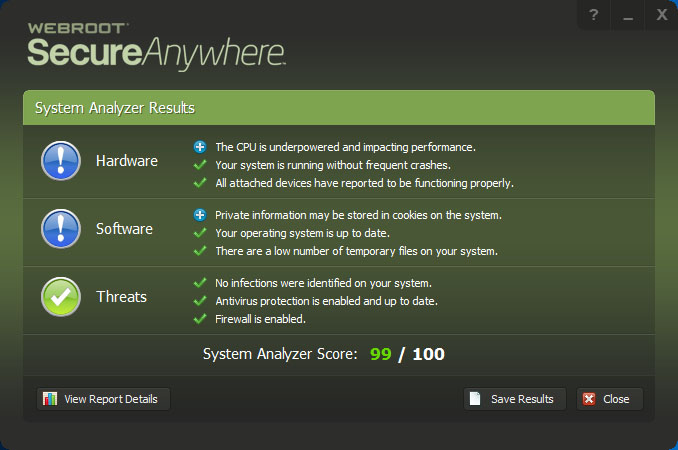Close the System Analyzer Results dialog
The image size is (678, 450).
(610, 399)
